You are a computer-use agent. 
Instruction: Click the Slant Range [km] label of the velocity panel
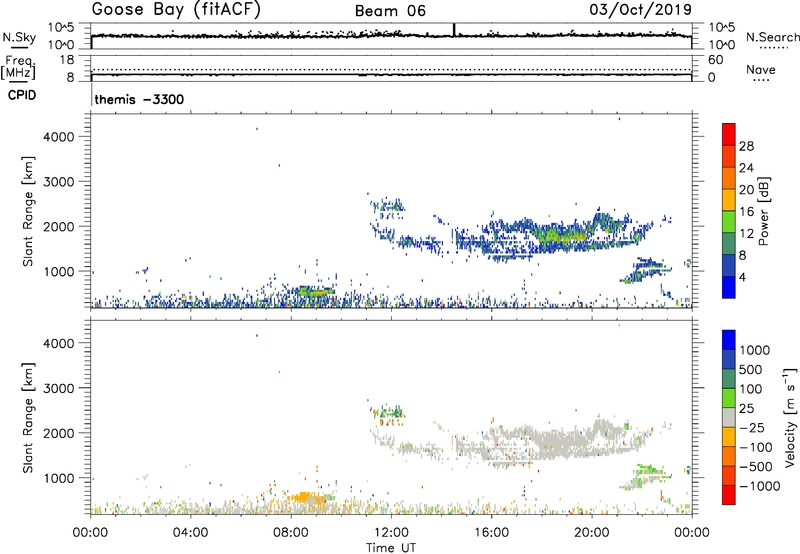coord(28,418)
